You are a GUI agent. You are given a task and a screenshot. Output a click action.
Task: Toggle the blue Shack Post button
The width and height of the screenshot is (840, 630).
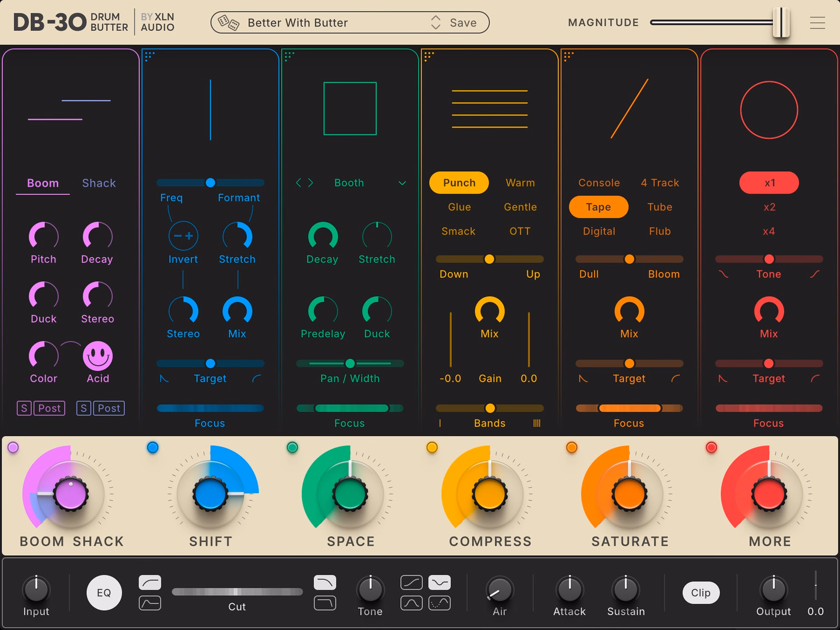point(109,408)
